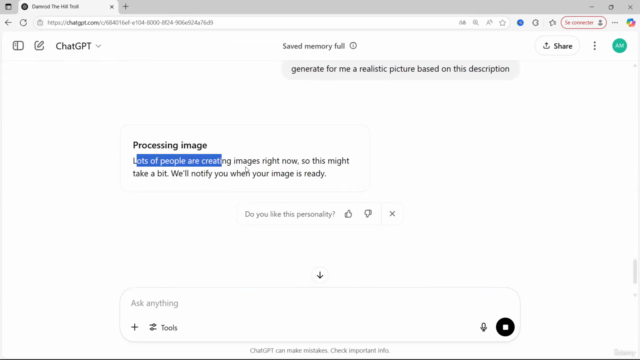Share this conversation
This screenshot has width=640, height=360.
click(557, 46)
